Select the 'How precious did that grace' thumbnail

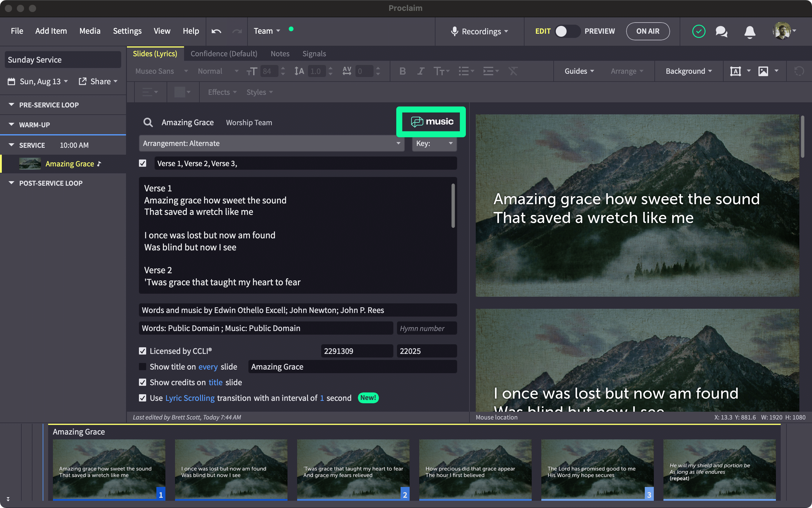coord(475,469)
